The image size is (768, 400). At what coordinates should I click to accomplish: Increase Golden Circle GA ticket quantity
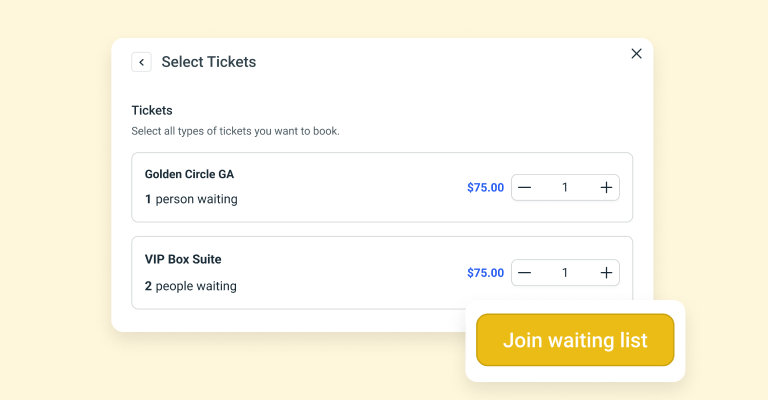[606, 188]
